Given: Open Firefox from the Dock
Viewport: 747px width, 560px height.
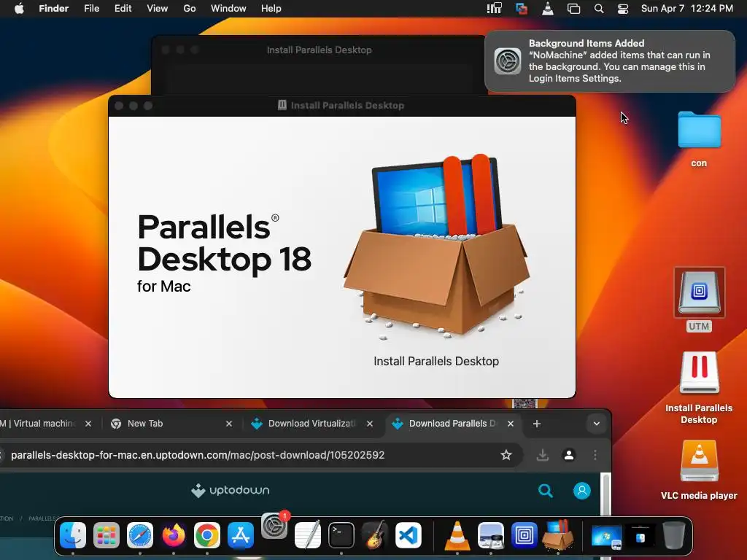Looking at the screenshot, I should (x=174, y=535).
